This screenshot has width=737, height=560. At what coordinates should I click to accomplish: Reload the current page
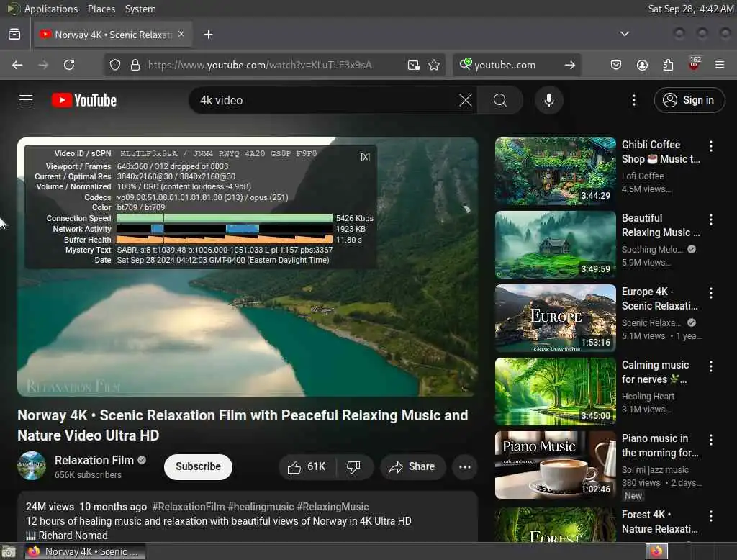[x=69, y=65]
